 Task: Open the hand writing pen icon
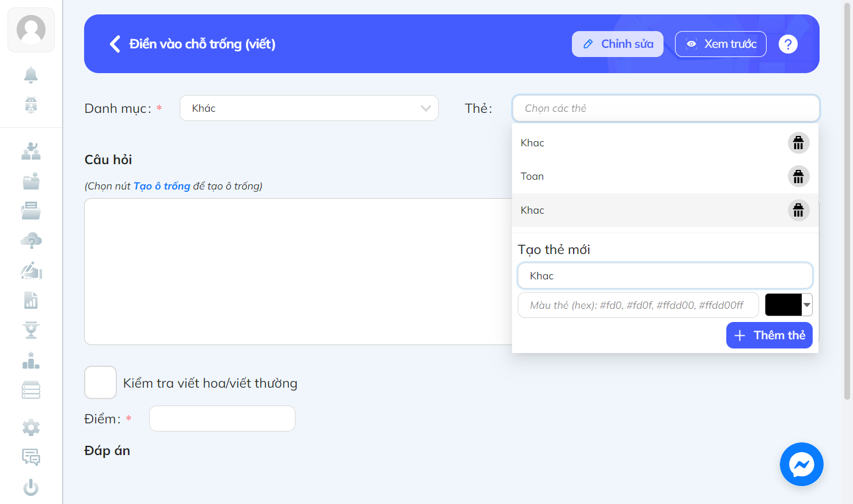tap(31, 271)
